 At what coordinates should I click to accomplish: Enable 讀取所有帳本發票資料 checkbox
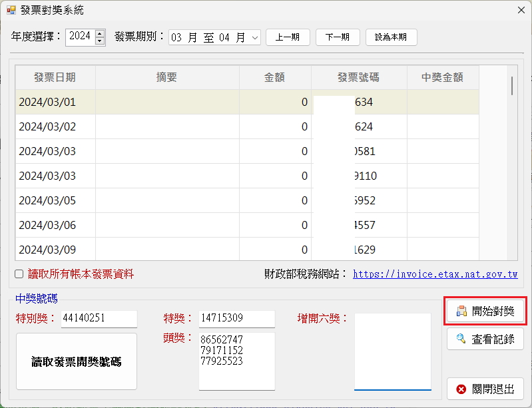pos(19,274)
